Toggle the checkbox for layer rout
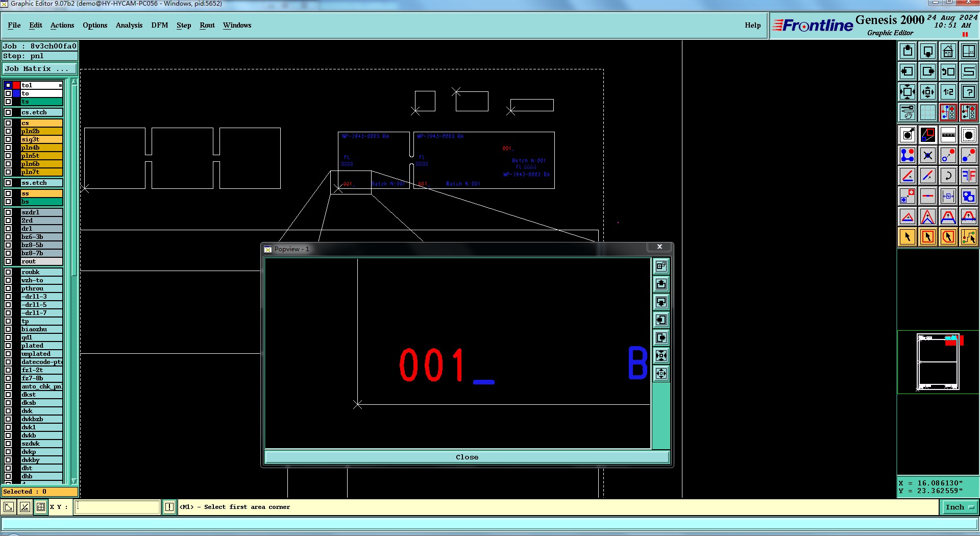980x536 pixels. point(8,261)
